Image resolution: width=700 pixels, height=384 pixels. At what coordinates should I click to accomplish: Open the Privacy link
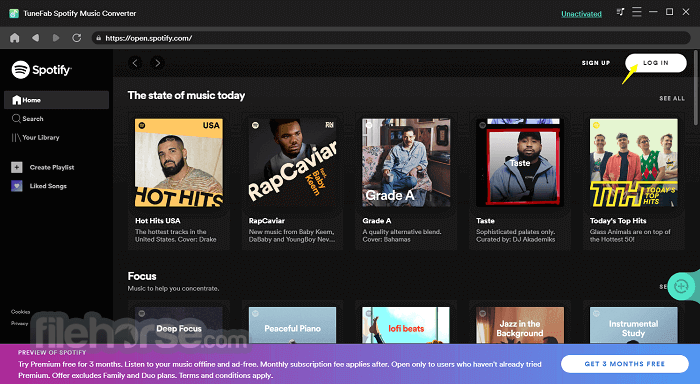click(x=20, y=323)
